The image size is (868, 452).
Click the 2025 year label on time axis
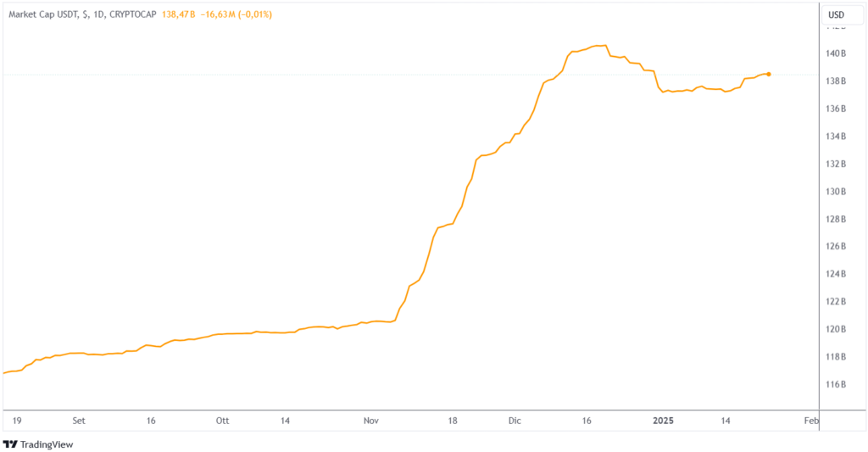pyautogui.click(x=663, y=421)
